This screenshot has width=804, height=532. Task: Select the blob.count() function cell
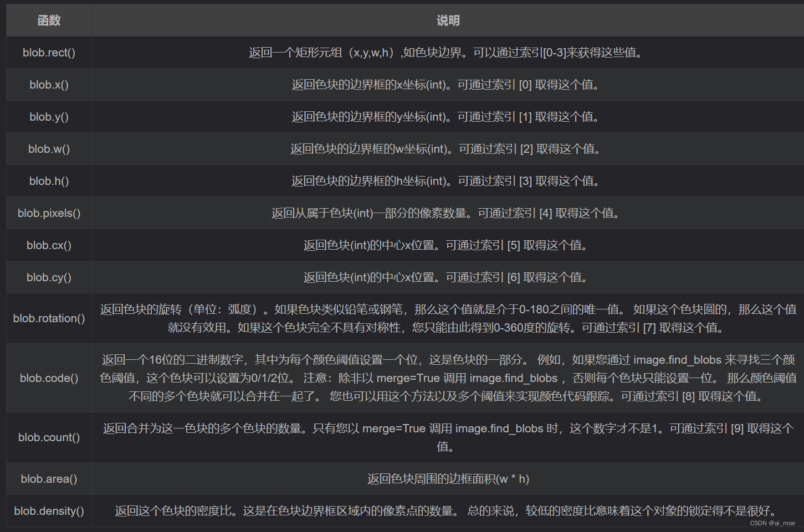49,437
